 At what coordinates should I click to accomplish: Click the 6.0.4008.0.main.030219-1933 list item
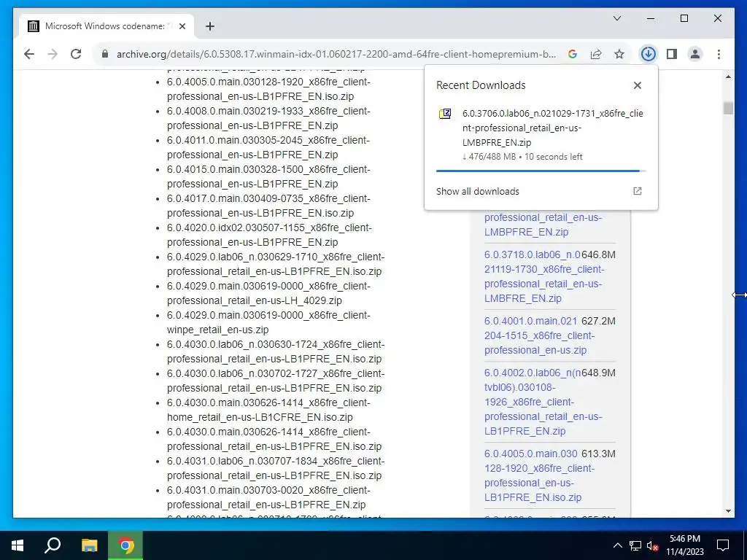[x=268, y=118]
